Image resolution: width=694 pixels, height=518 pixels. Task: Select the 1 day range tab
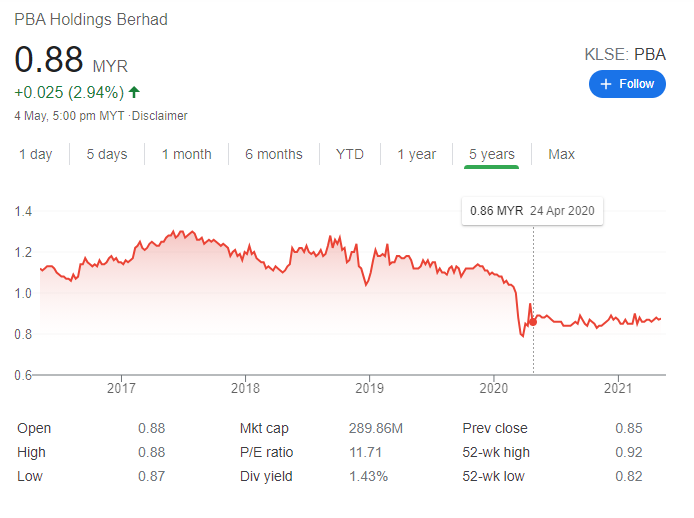click(x=35, y=154)
